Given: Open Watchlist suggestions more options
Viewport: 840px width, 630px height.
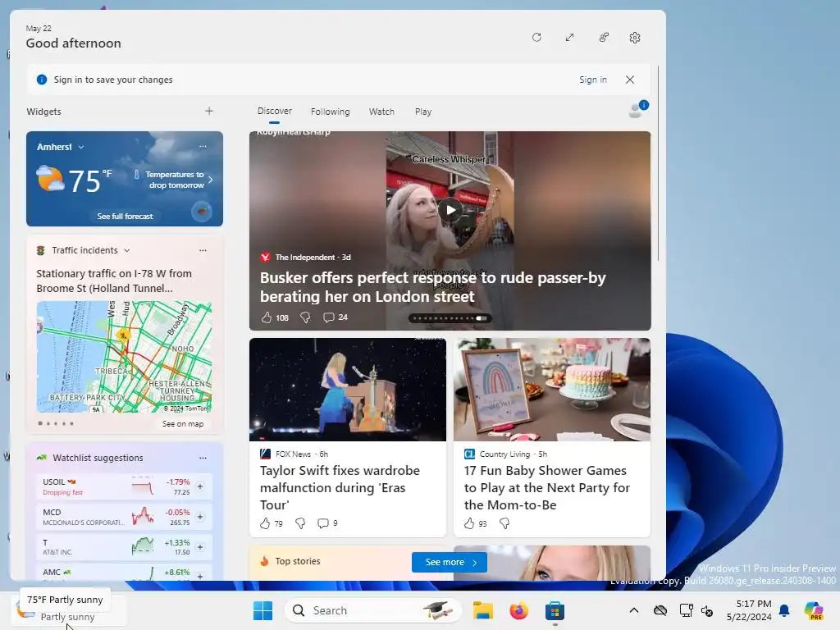Looking at the screenshot, I should pyautogui.click(x=203, y=458).
